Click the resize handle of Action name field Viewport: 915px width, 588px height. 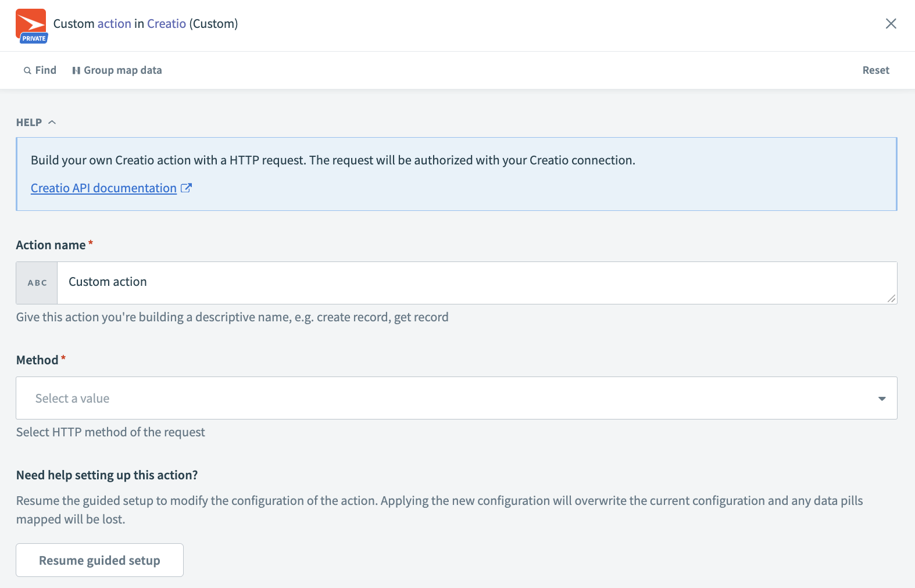click(891, 298)
